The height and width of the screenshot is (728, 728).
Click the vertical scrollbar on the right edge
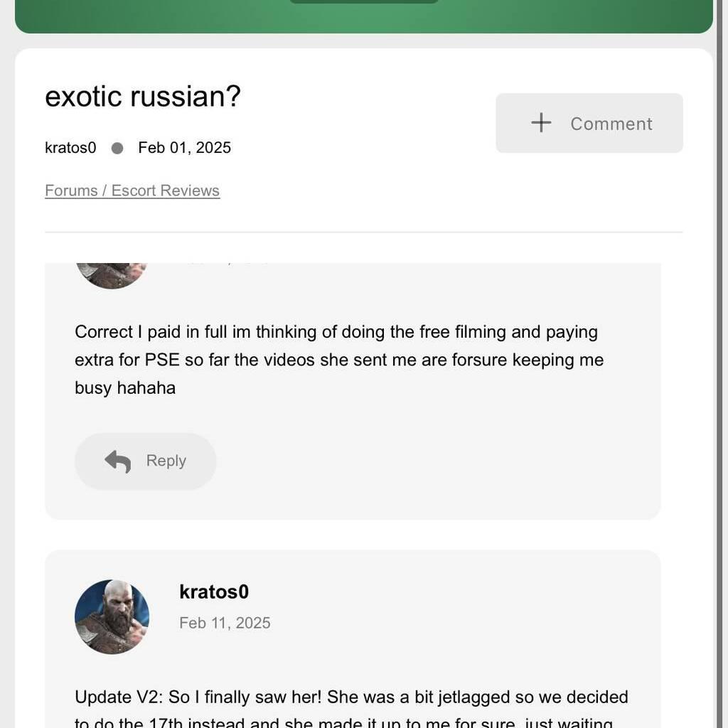tap(722, 355)
